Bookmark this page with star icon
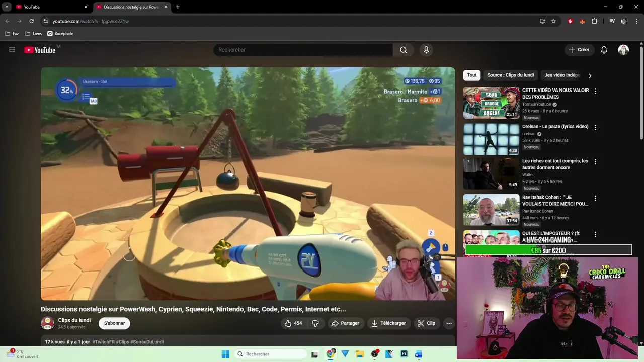Image resolution: width=644 pixels, height=362 pixels. point(553,21)
